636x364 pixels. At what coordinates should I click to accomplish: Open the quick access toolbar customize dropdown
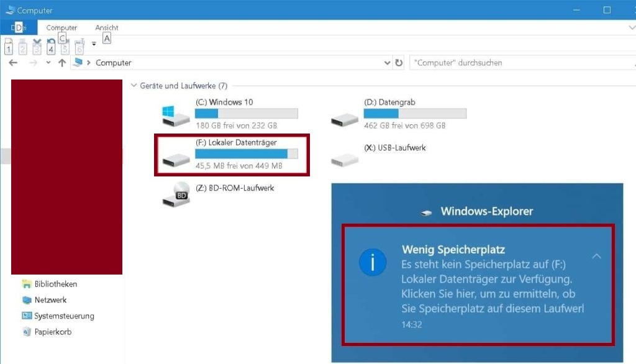click(x=94, y=43)
